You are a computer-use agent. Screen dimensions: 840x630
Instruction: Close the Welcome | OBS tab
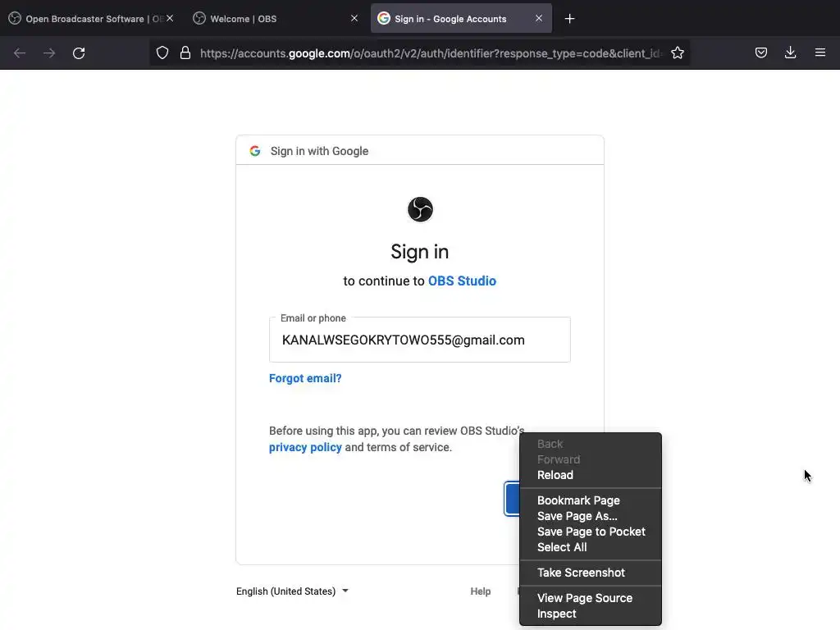click(354, 18)
